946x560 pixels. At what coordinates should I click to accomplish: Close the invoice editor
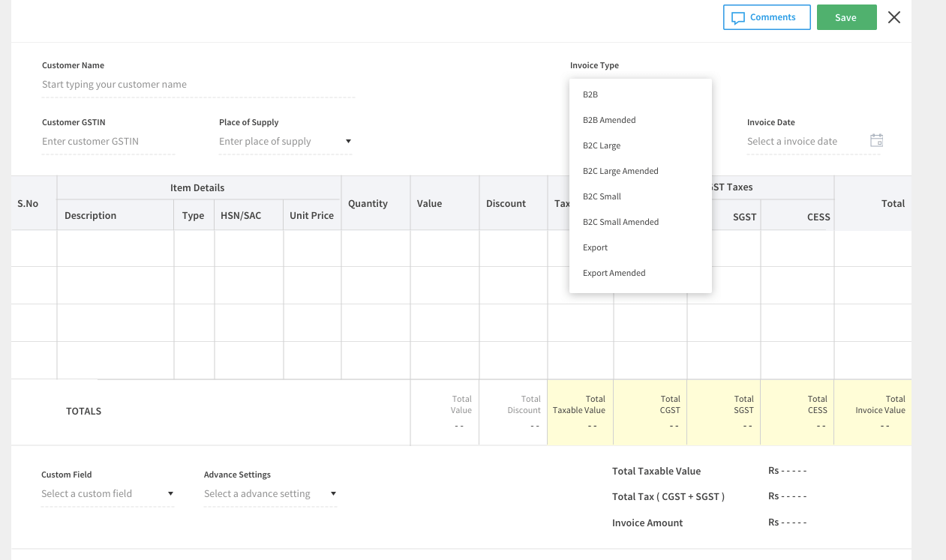[x=893, y=16]
